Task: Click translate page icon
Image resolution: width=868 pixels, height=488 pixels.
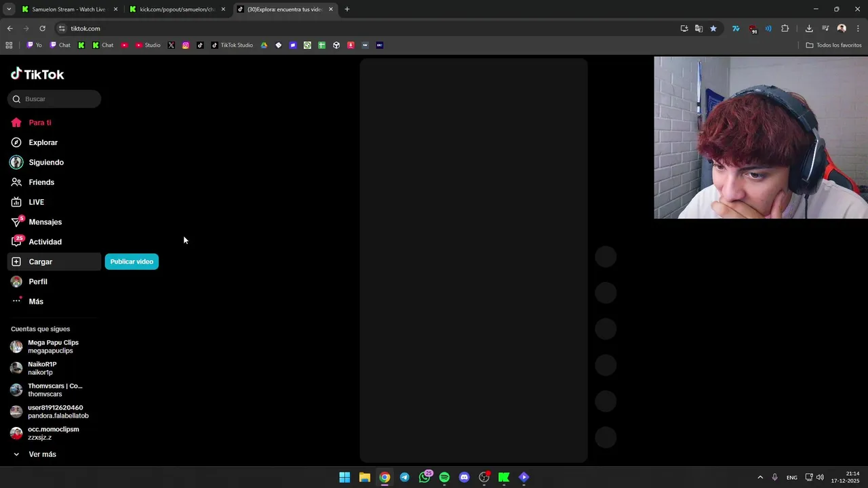Action: click(698, 28)
